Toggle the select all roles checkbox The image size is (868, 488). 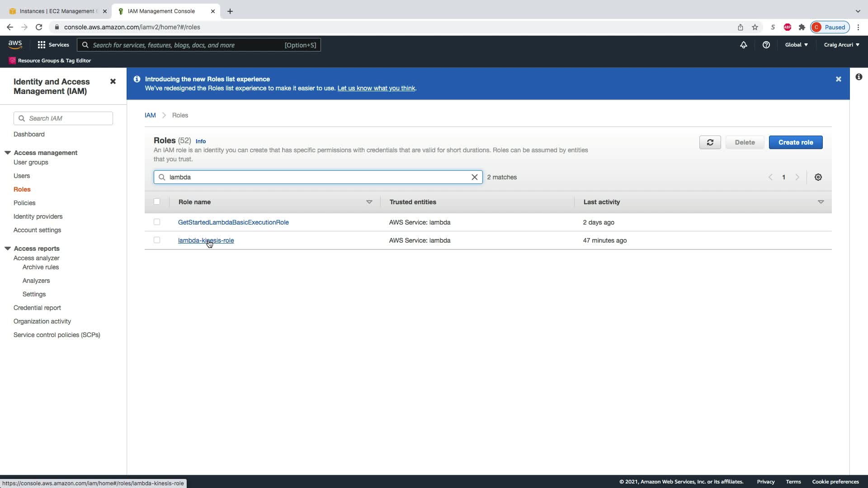(157, 202)
